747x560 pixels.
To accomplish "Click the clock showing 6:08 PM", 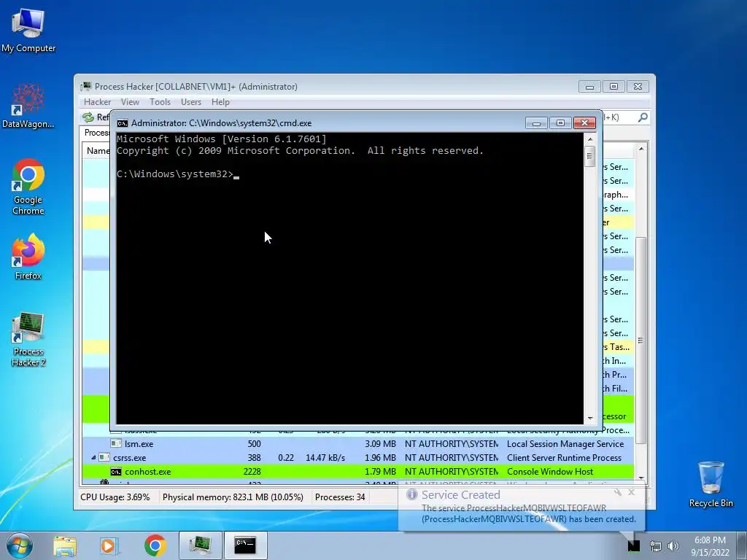I will pos(710,540).
